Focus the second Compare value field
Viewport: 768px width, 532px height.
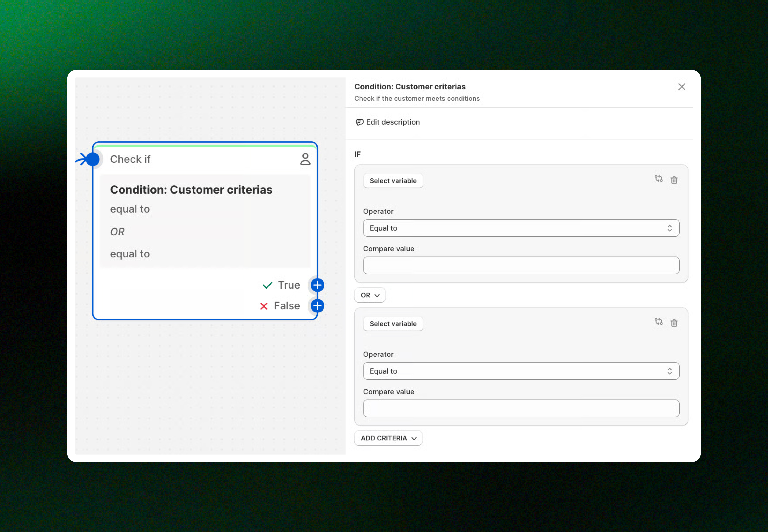pos(521,409)
